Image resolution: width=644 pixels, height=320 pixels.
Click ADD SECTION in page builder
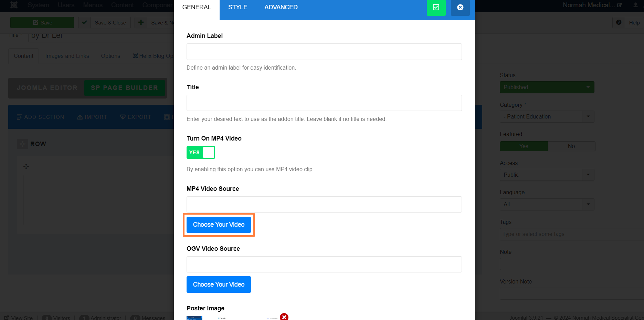point(40,117)
